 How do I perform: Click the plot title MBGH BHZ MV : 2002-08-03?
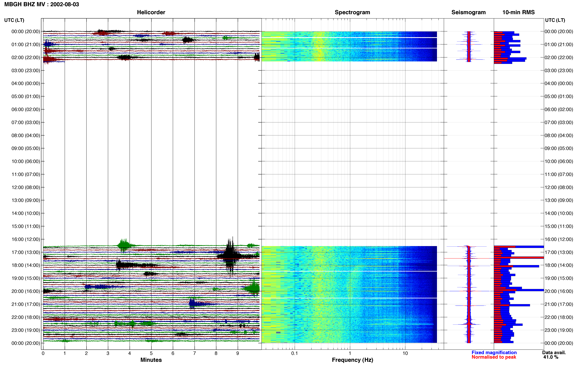(x=42, y=4)
